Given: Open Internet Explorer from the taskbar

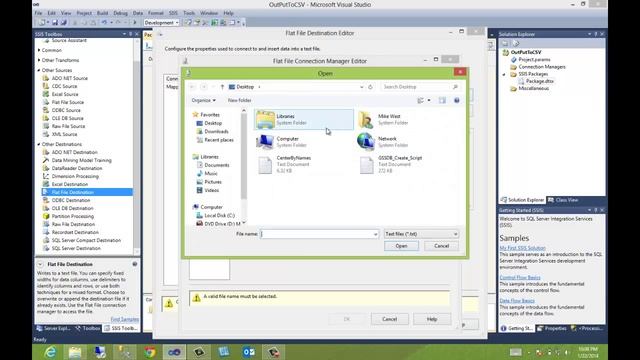Looking at the screenshot, I should coord(51,352).
